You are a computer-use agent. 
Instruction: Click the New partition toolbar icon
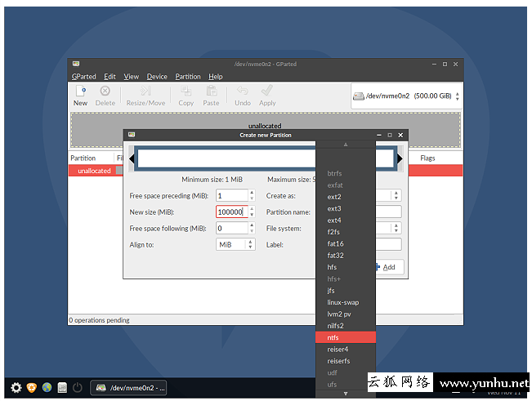(80, 96)
